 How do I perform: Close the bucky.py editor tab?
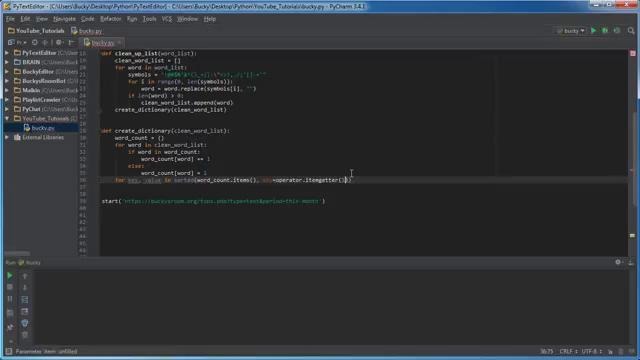[120, 42]
